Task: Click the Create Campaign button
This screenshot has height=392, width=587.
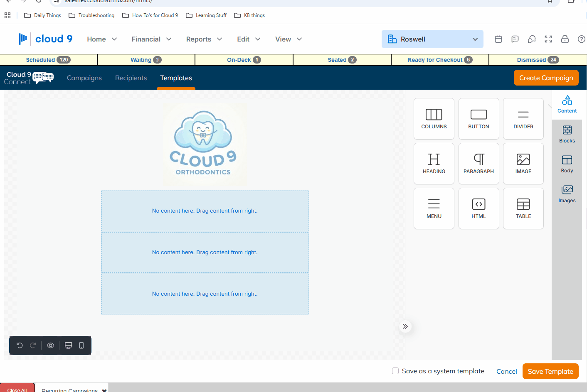Action: [x=546, y=78]
